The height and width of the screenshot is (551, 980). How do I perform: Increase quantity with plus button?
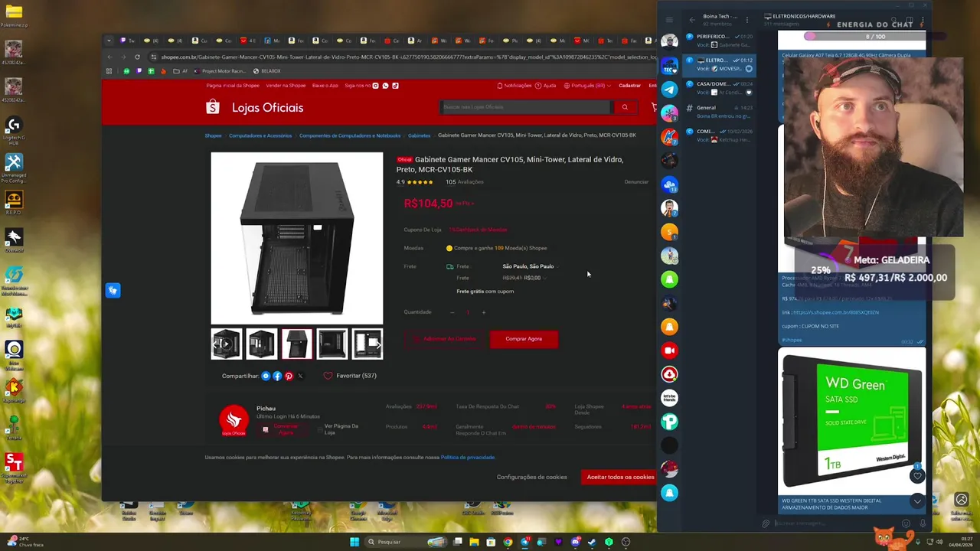coord(483,312)
